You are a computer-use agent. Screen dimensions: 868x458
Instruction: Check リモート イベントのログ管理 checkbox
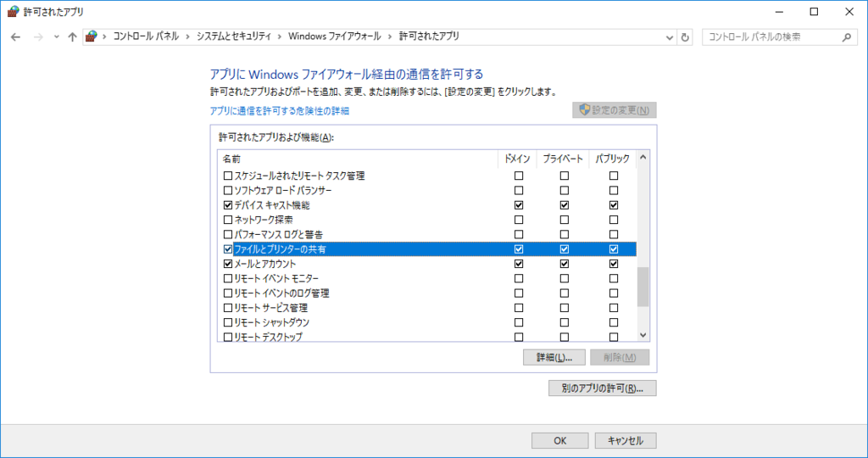[227, 293]
